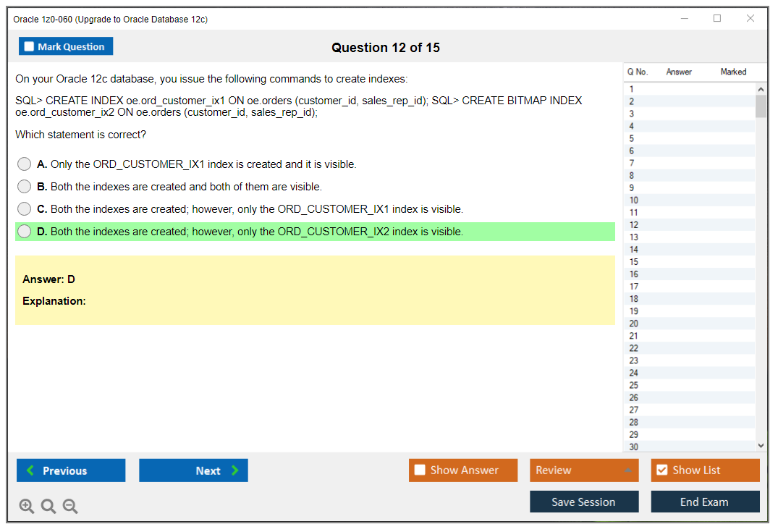Select answer option D radio button
The image size is (778, 532).
pyautogui.click(x=24, y=231)
